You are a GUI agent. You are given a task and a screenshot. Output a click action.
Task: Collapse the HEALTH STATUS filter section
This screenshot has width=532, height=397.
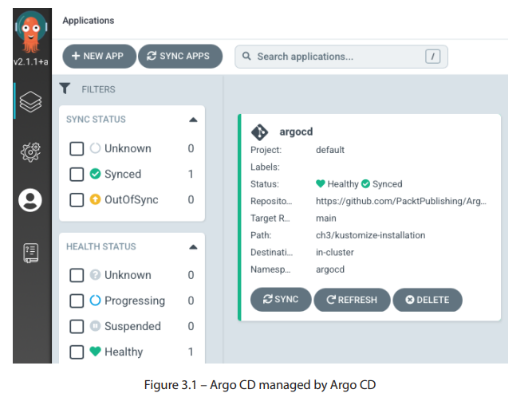(x=193, y=247)
